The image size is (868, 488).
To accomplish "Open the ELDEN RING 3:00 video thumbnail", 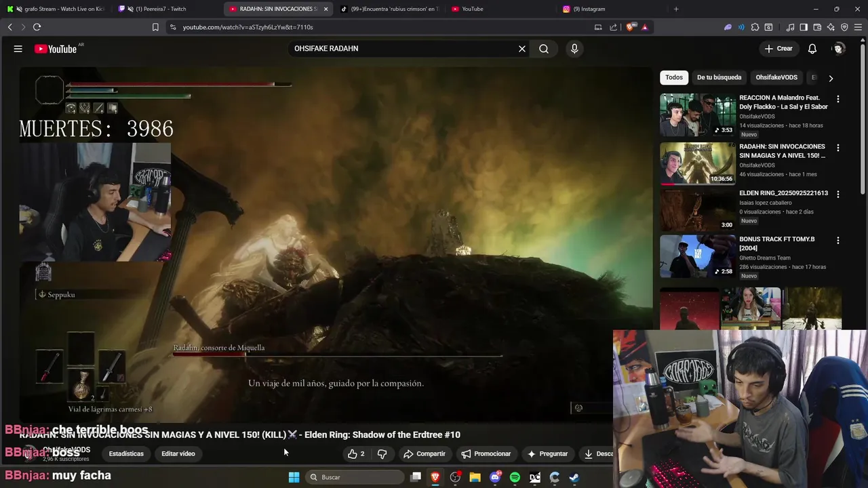I will [698, 210].
